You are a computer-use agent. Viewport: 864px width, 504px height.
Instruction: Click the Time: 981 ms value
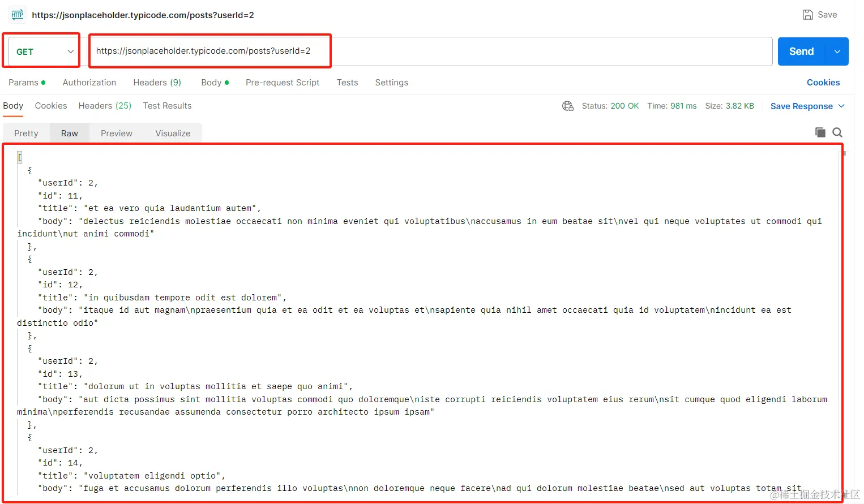672,106
